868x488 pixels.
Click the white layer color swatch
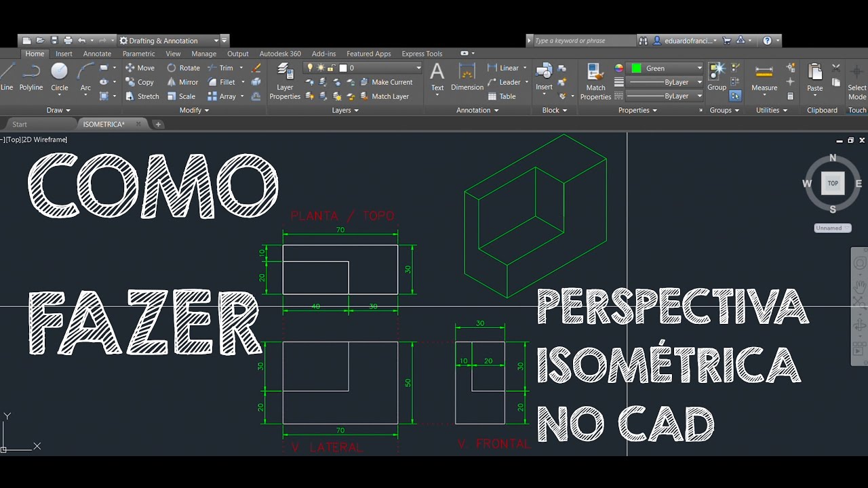tap(343, 68)
